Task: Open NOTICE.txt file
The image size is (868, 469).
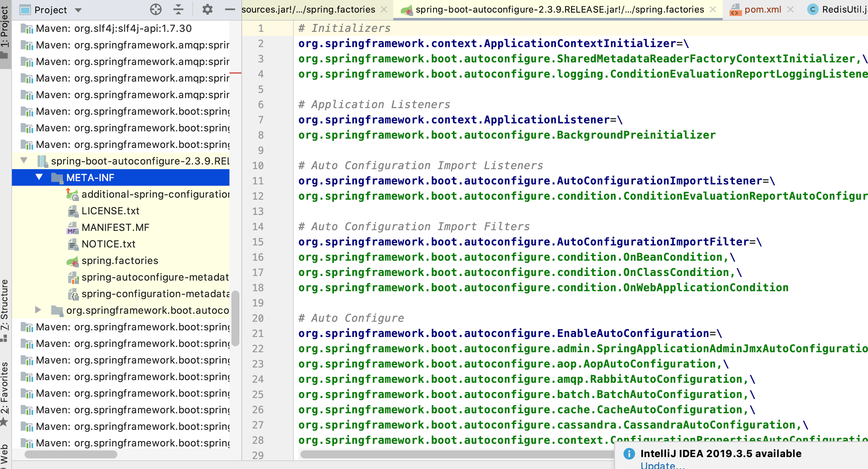Action: [108, 244]
